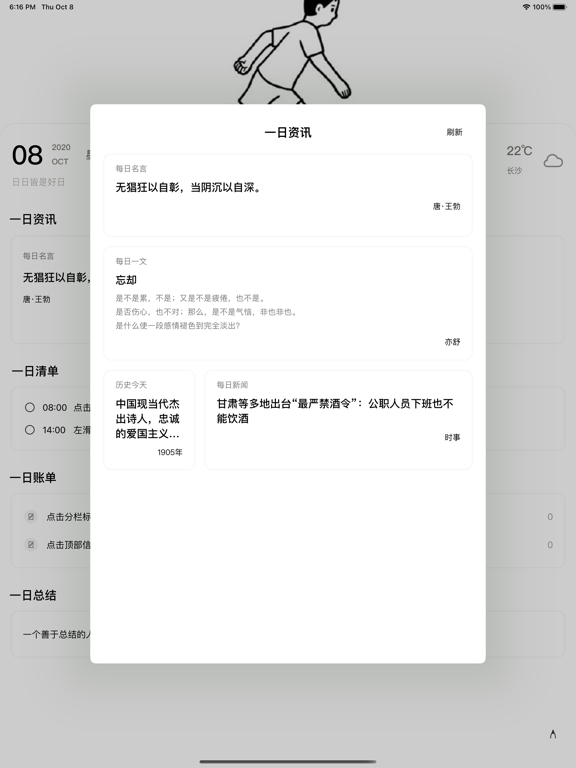The width and height of the screenshot is (576, 768).
Task: Open the 每日名言 quote card in the popup
Action: (288, 195)
